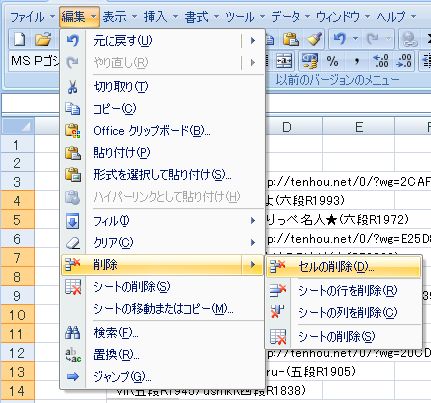Choose コピー (Copy) menu entry
Image resolution: width=431 pixels, height=403 pixels.
coord(162,109)
